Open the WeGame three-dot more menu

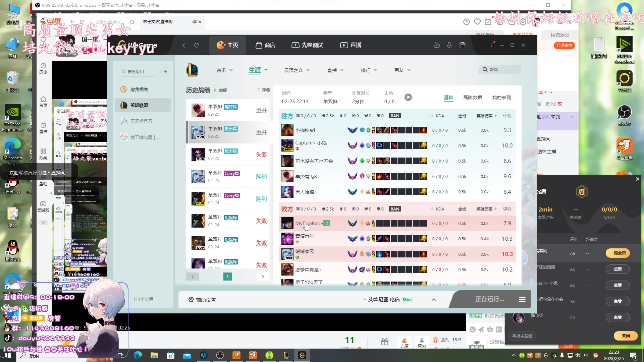point(491,45)
